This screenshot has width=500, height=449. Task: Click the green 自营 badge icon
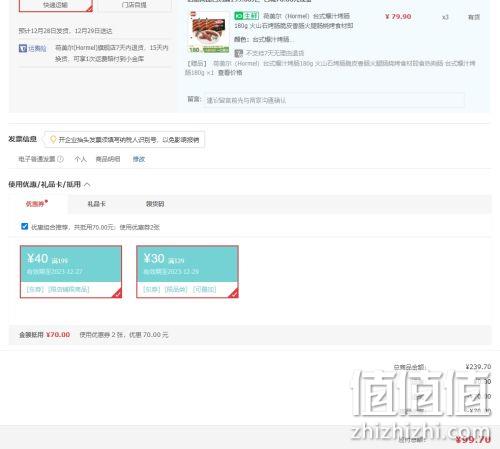pos(246,16)
